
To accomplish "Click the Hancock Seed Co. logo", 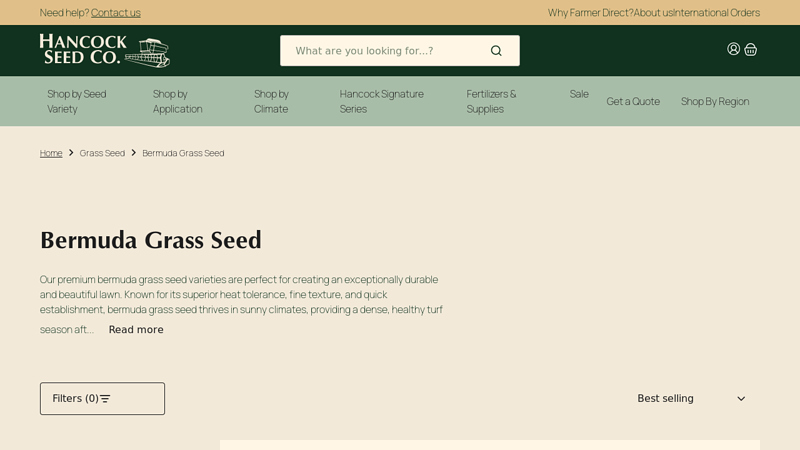I will [x=105, y=51].
